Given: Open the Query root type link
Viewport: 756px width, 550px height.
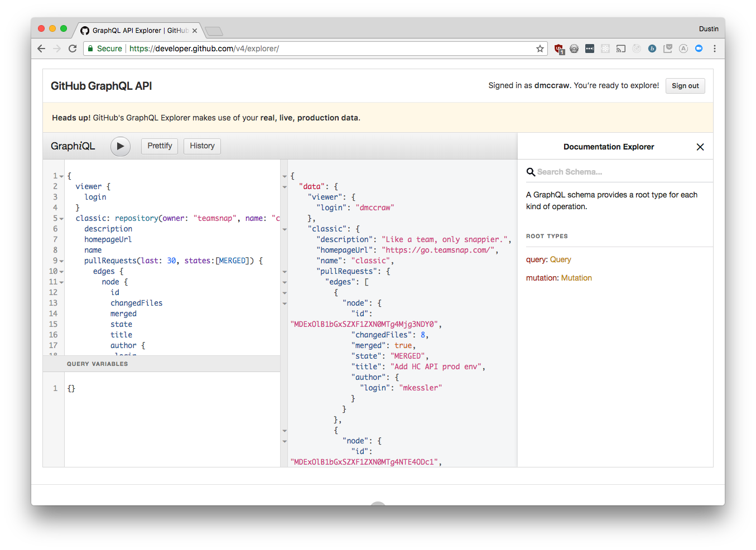Looking at the screenshot, I should pyautogui.click(x=560, y=259).
